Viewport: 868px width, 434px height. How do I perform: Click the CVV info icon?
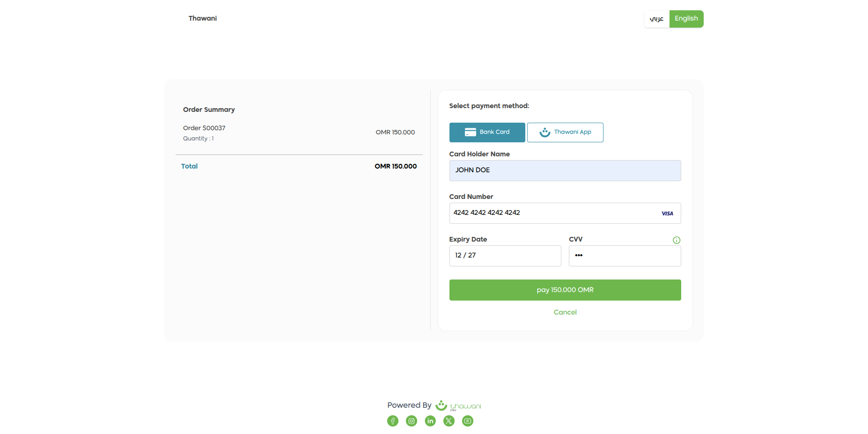click(x=677, y=240)
